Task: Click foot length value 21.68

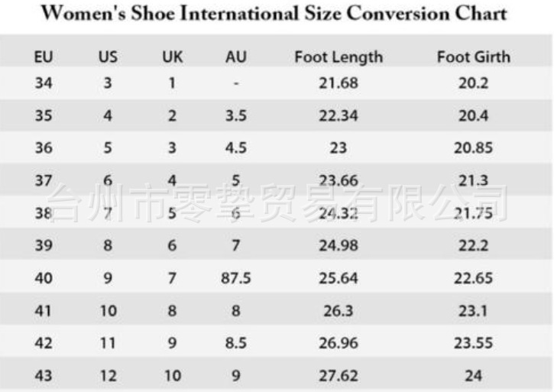Action: pos(339,83)
